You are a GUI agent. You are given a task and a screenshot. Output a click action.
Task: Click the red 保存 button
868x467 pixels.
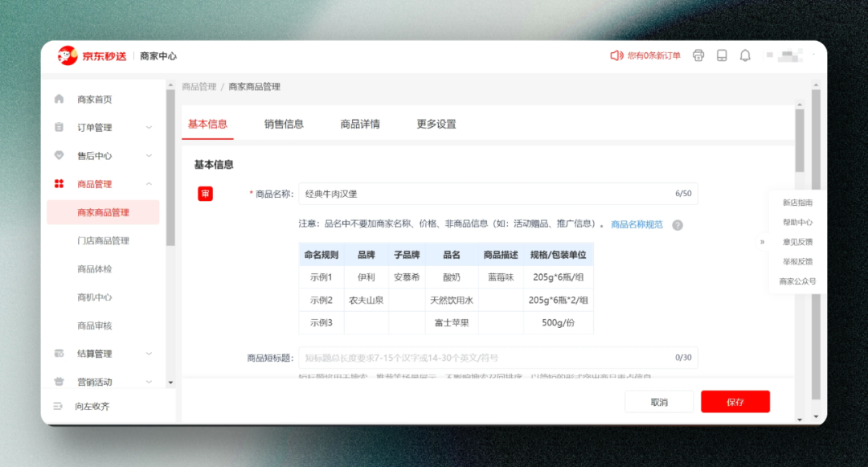[x=735, y=402]
